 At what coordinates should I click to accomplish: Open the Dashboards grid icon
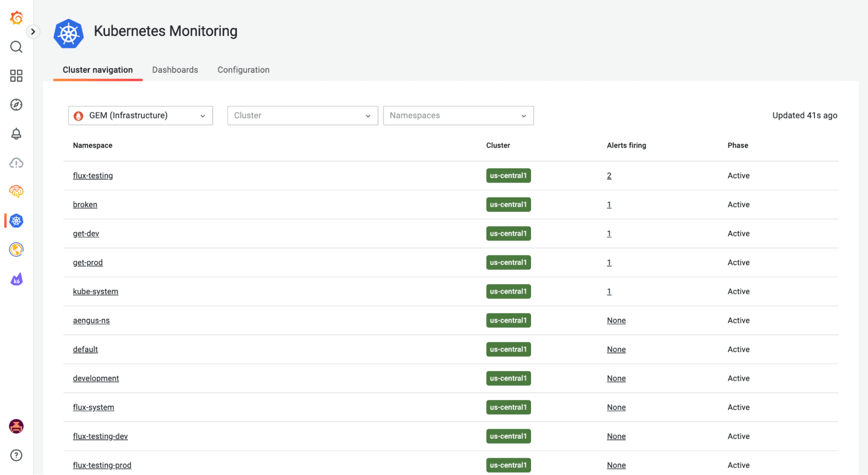16,76
